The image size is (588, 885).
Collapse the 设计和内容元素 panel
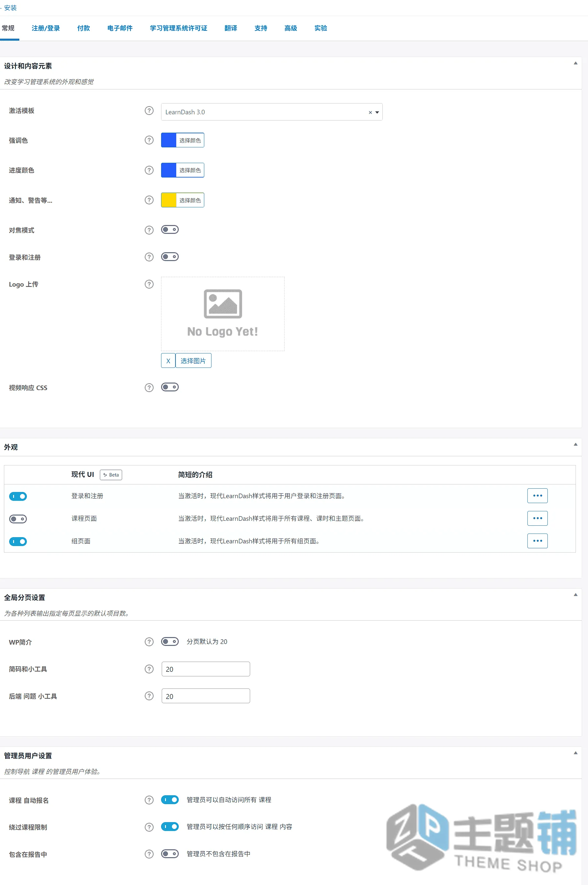[575, 63]
